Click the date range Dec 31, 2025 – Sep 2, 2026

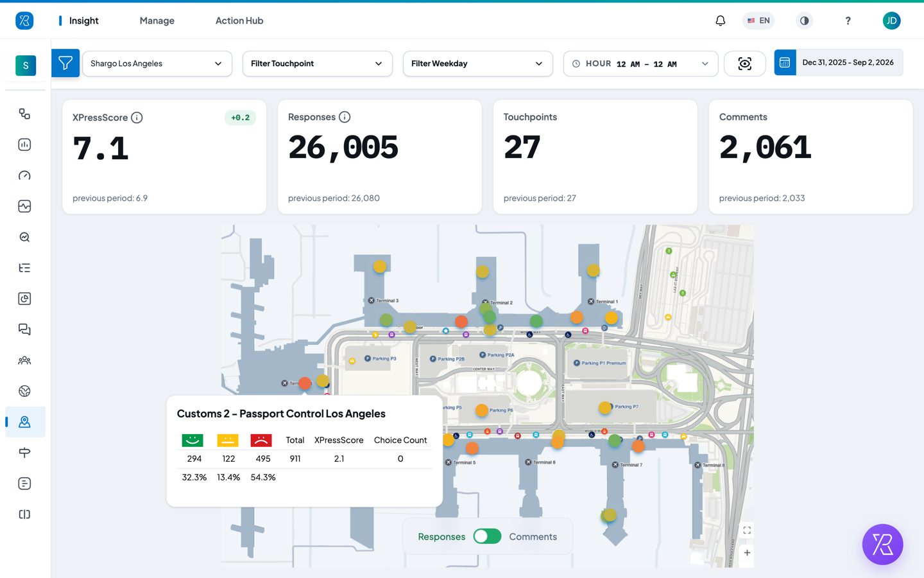[x=848, y=62]
